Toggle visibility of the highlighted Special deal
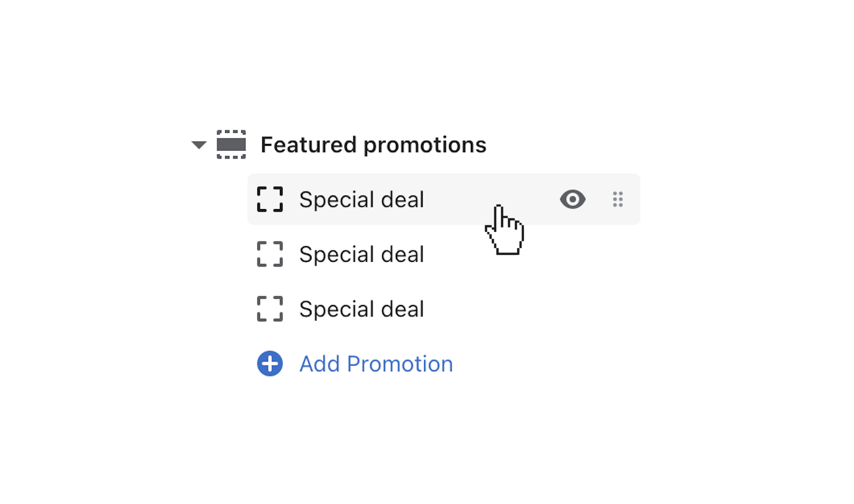 tap(573, 199)
